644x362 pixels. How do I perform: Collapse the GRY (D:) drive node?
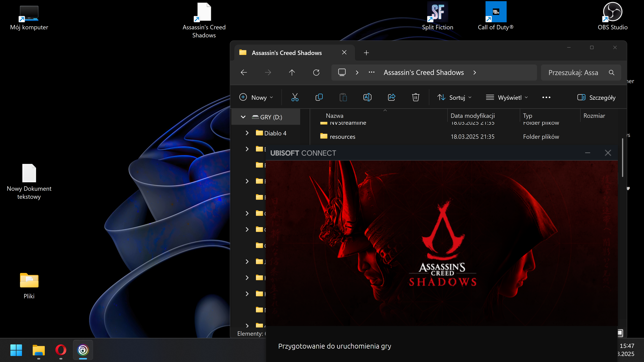pos(243,117)
